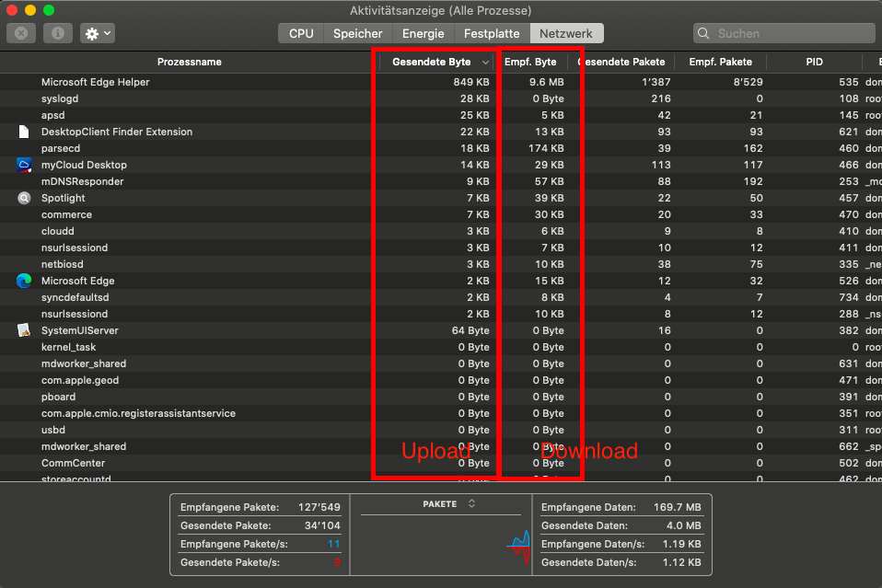
Task: Sort by the PID column header
Action: click(813, 62)
